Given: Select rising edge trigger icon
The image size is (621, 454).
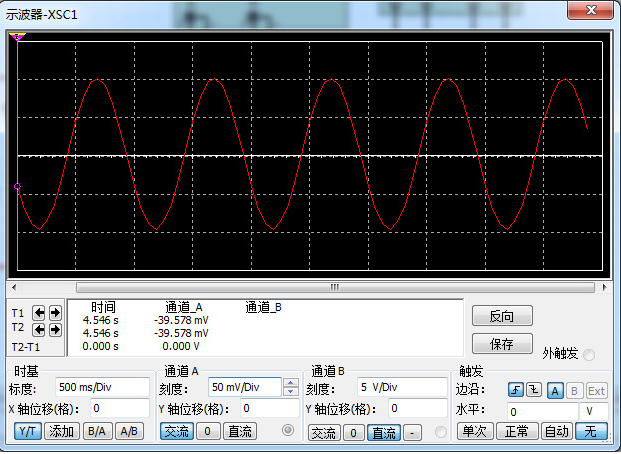Looking at the screenshot, I should (515, 390).
